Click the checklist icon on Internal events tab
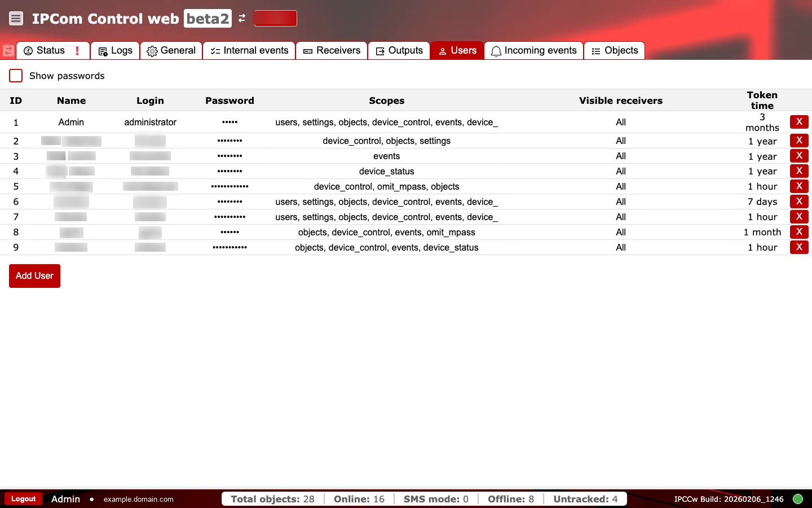This screenshot has height=508, width=812. 214,50
